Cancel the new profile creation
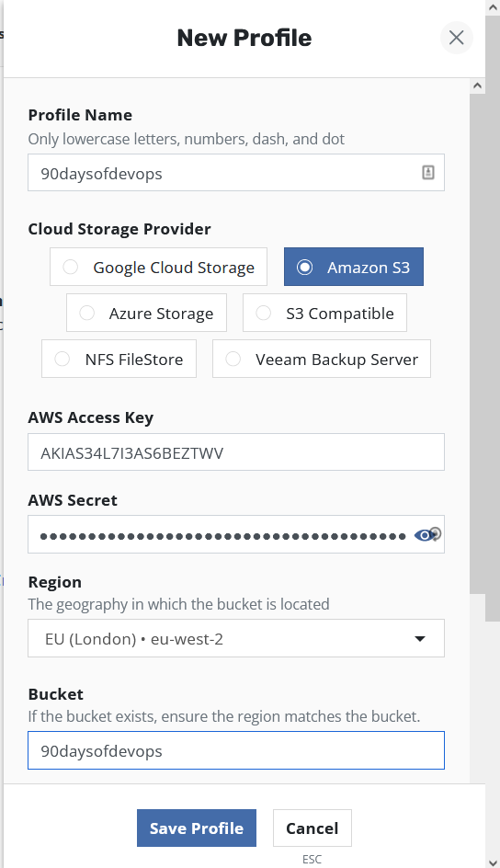 312,828
